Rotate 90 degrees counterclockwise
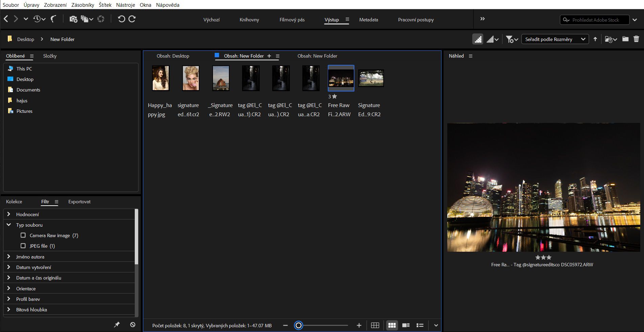This screenshot has width=644, height=332. (121, 19)
